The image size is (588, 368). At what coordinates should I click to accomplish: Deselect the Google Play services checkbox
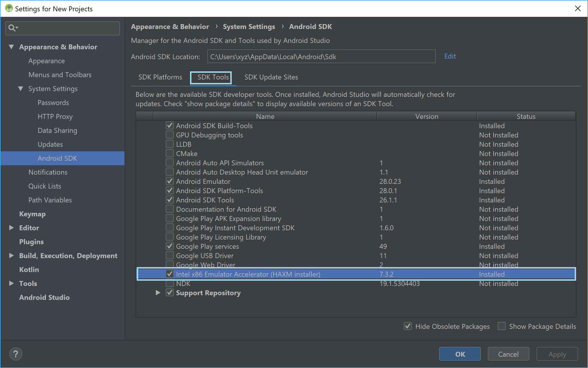(169, 246)
